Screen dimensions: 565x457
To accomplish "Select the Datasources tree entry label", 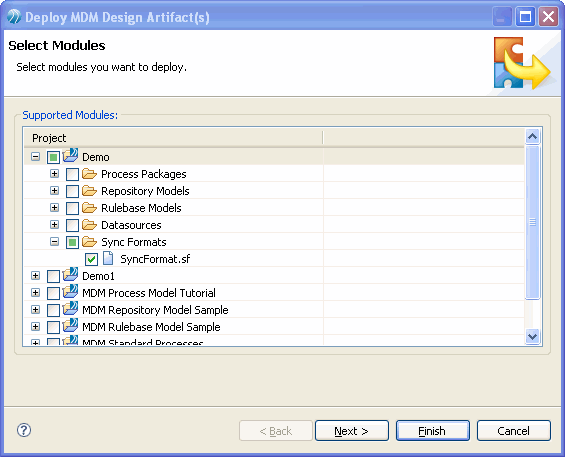I will (x=131, y=225).
